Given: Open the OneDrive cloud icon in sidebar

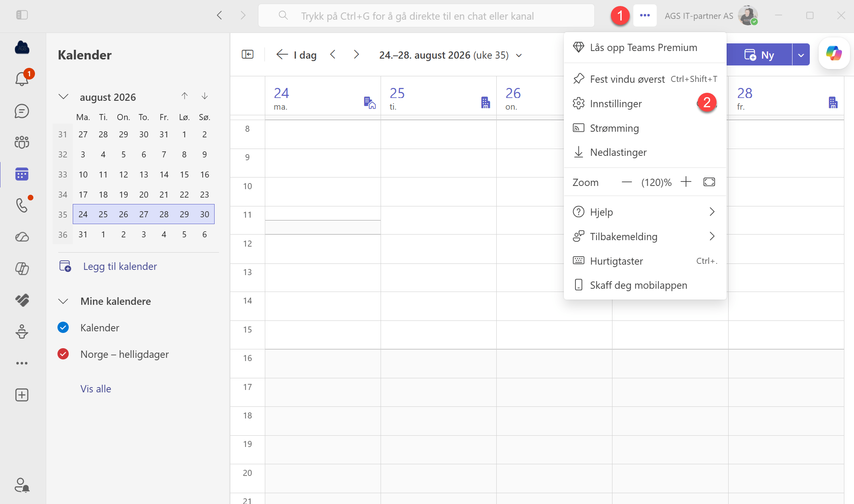Looking at the screenshot, I should [22, 237].
